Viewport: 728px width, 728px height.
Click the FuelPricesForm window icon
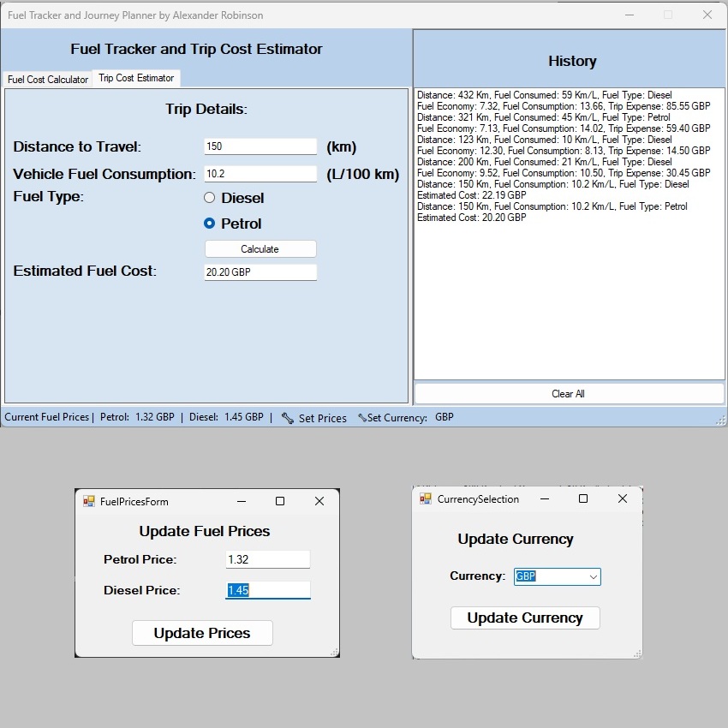[89, 501]
